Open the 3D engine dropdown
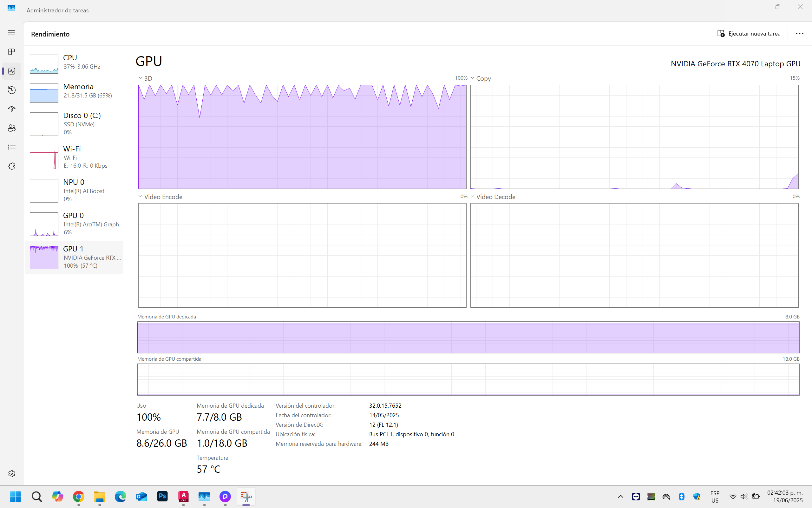 coord(140,78)
